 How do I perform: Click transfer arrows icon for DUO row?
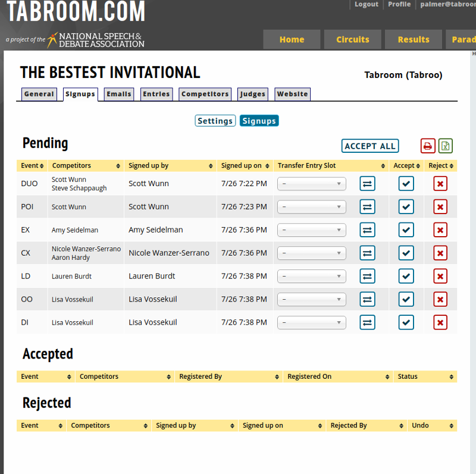368,184
